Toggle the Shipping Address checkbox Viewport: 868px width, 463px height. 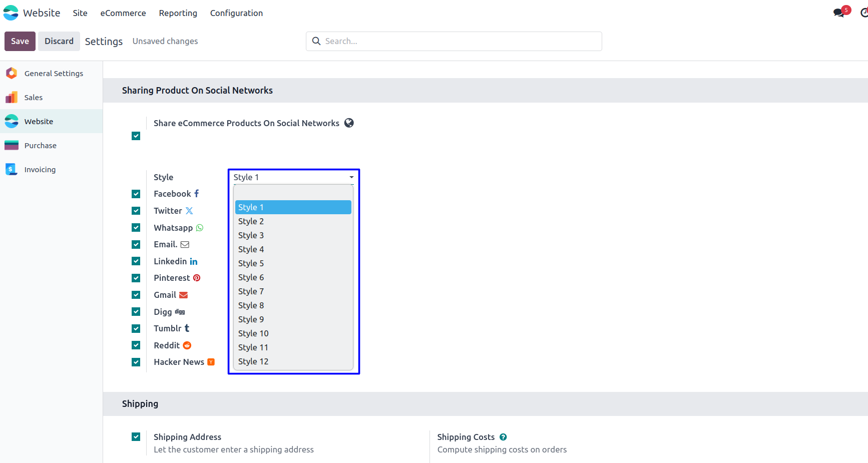tap(136, 437)
